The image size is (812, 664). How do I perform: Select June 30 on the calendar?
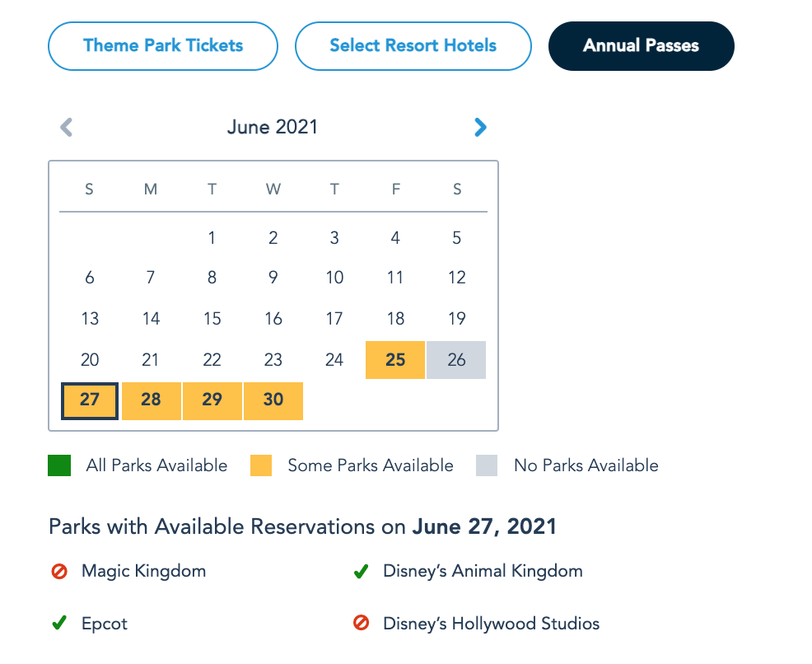pos(273,400)
